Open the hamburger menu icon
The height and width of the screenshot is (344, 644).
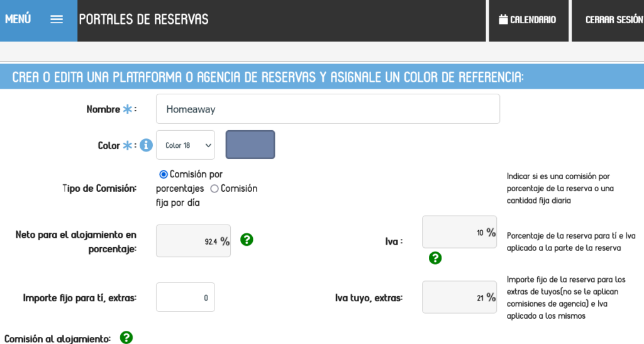tap(57, 19)
